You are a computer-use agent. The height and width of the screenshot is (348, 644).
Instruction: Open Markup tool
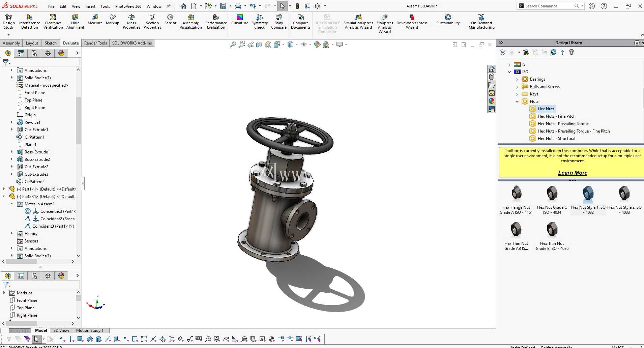pos(113,20)
